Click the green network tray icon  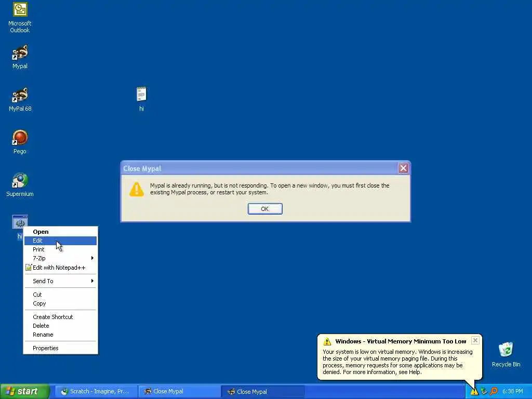pos(484,392)
